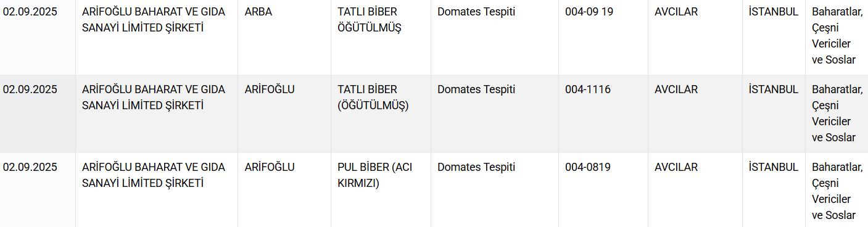The width and height of the screenshot is (868, 227).
Task: Click the first row's 02.09.2025 date
Action: coord(30,12)
